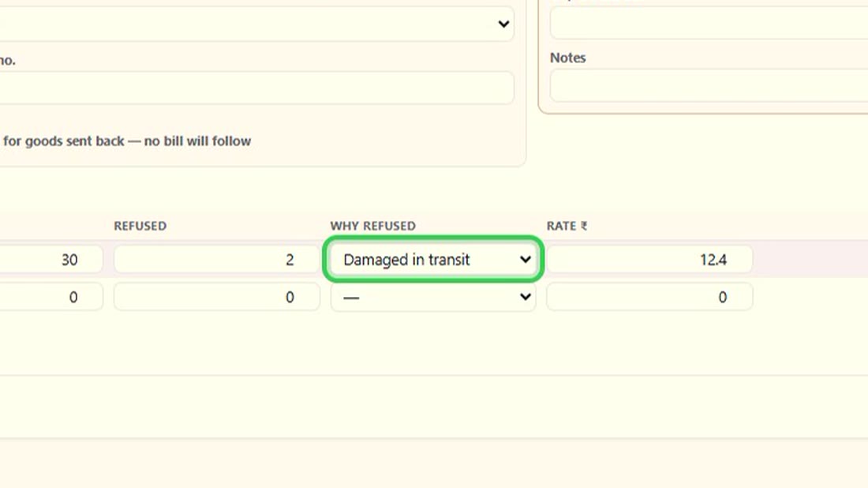Select the second row Refused field showing 0

(216, 297)
